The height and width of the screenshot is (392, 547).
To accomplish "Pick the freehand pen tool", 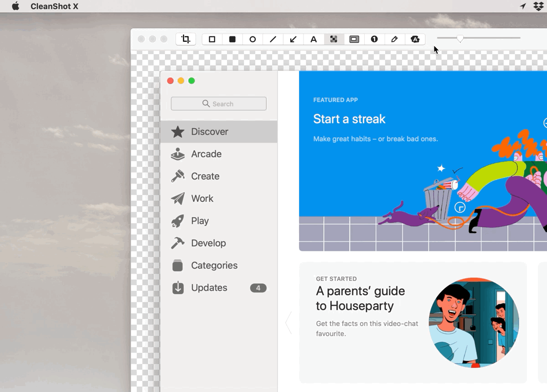I will click(x=394, y=39).
